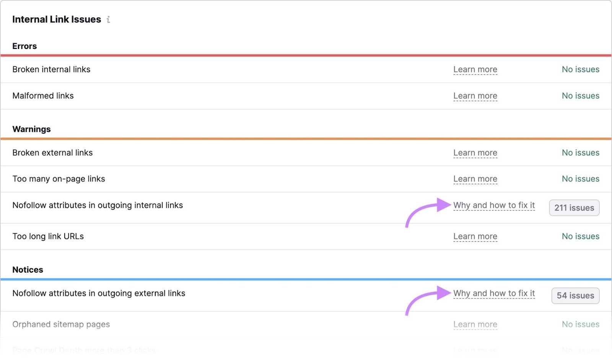Click the info icon next to Internal Link Issues
612x364 pixels.
(x=109, y=19)
